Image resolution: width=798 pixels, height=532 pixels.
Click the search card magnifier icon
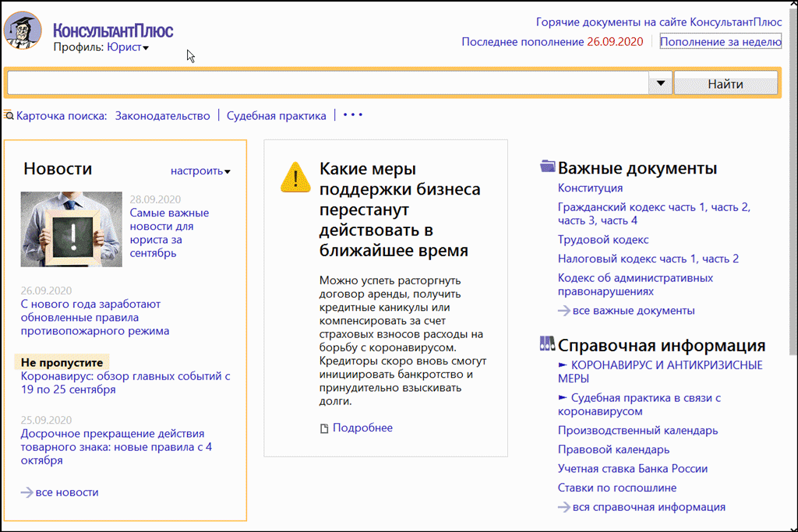click(9, 115)
